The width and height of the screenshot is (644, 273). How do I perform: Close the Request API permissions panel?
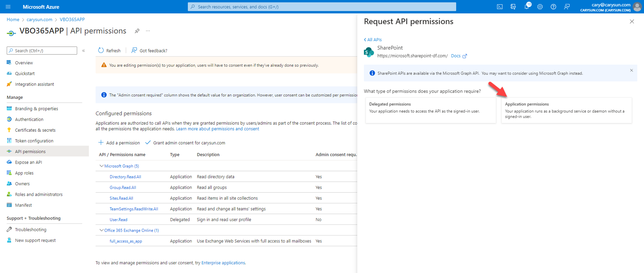click(x=632, y=21)
